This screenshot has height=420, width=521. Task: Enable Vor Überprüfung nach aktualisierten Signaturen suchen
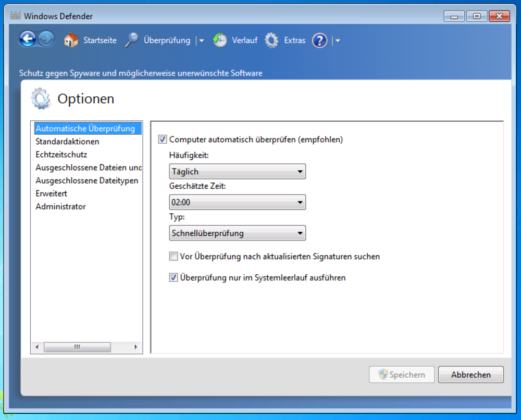click(172, 256)
